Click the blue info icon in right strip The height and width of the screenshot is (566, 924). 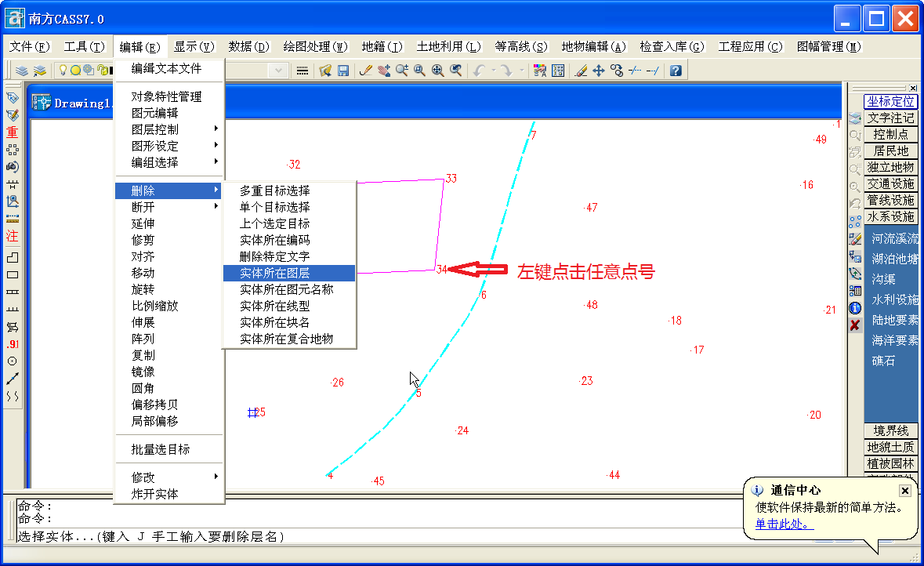pos(855,308)
